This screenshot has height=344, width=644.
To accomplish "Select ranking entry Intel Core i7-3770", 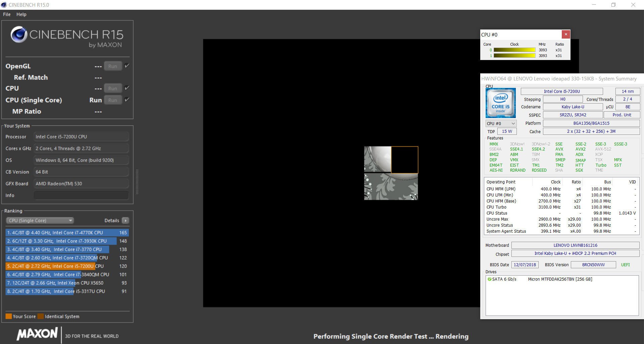I will (x=67, y=249).
